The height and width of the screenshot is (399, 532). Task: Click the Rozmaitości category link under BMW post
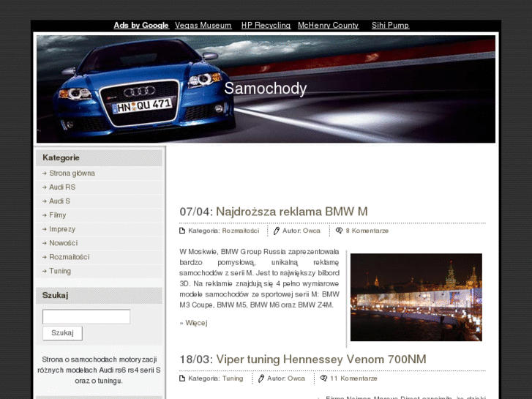(241, 231)
